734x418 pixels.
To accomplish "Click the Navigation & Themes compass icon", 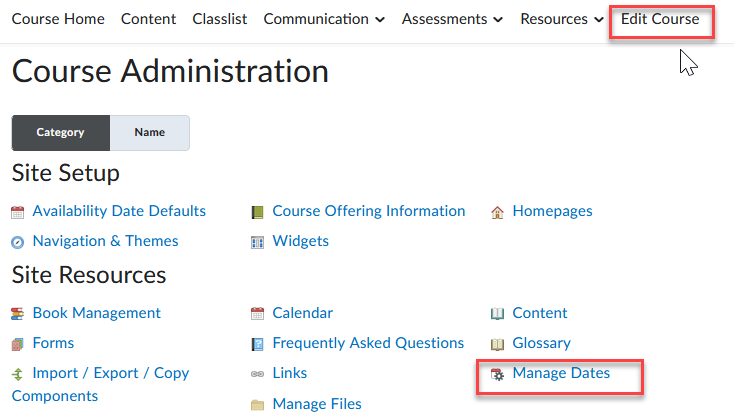I will 17,242.
